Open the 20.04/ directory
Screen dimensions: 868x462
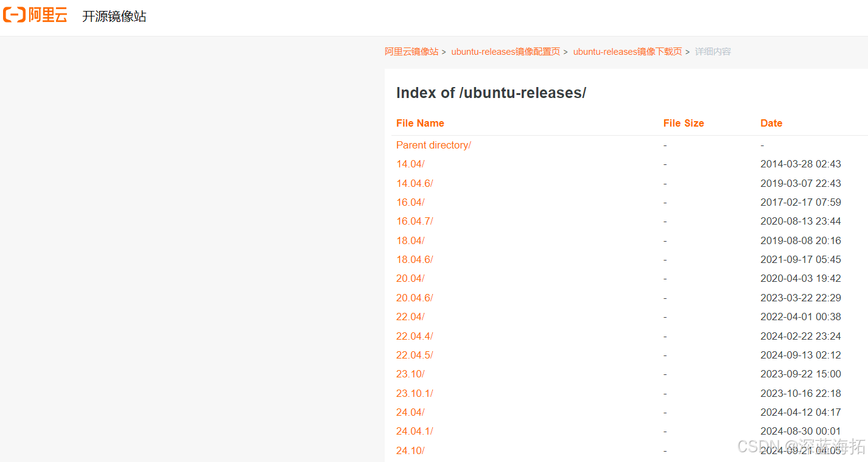click(410, 278)
